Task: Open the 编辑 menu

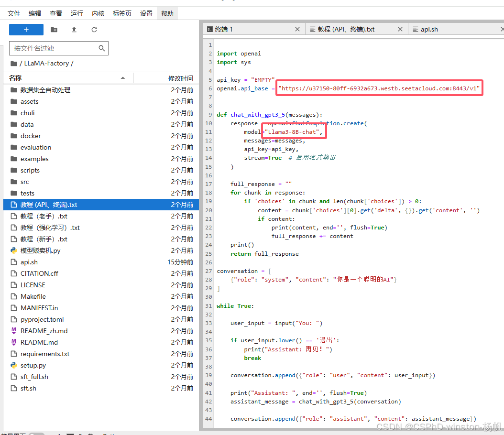Action: [35, 13]
